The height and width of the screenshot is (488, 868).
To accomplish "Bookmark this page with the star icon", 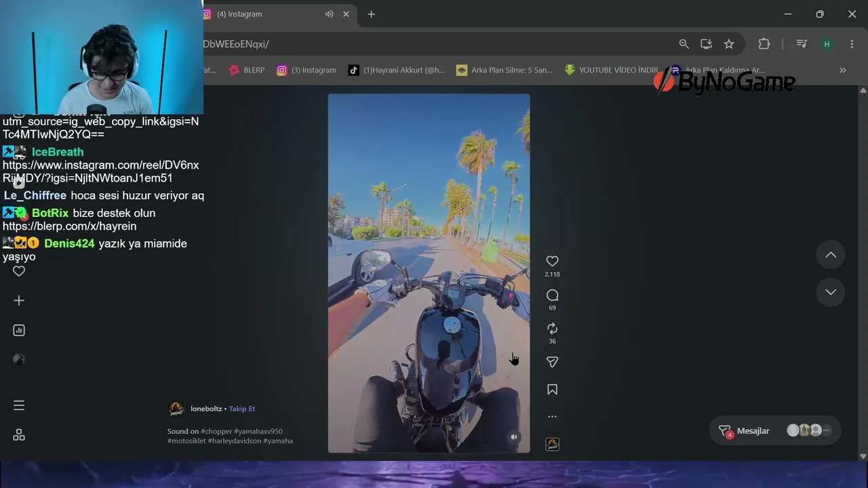I will pyautogui.click(x=729, y=44).
